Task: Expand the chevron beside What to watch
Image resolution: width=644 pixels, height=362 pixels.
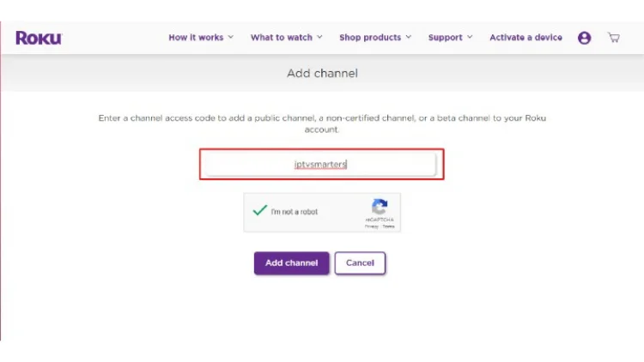Action: (x=319, y=38)
